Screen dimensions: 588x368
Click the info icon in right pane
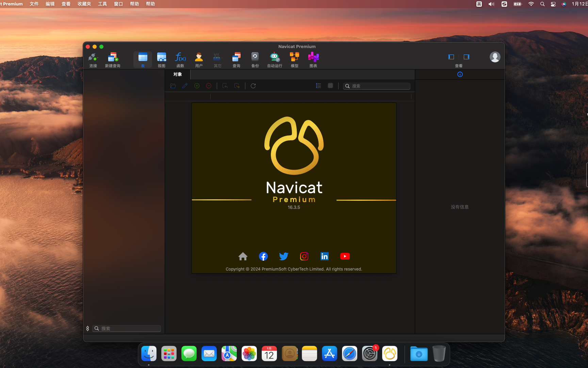(460, 74)
